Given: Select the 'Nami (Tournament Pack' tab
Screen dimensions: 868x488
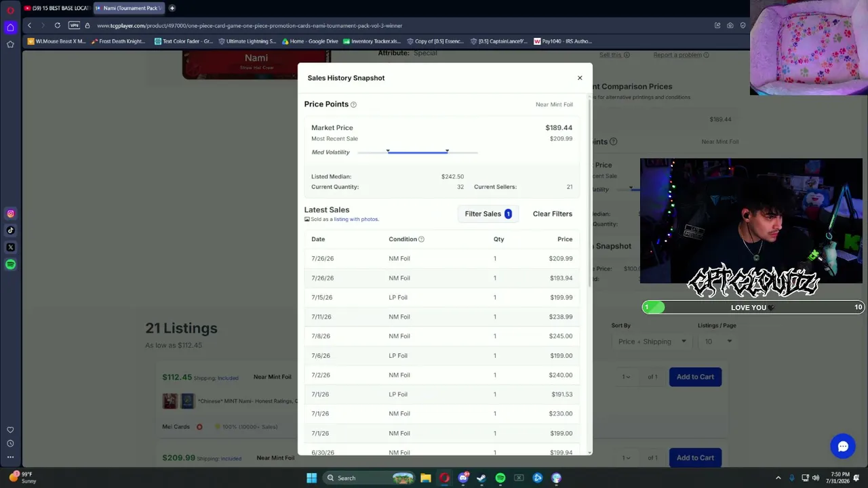Looking at the screenshot, I should (129, 8).
